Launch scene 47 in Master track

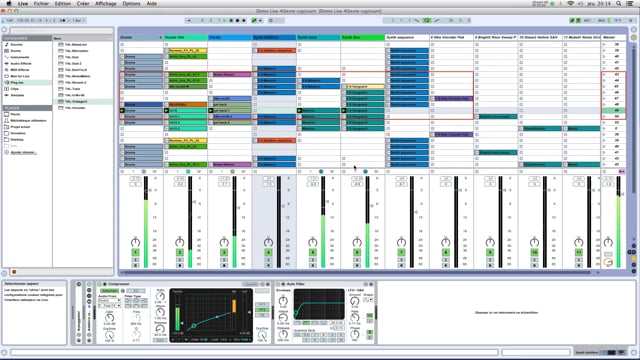point(605,98)
